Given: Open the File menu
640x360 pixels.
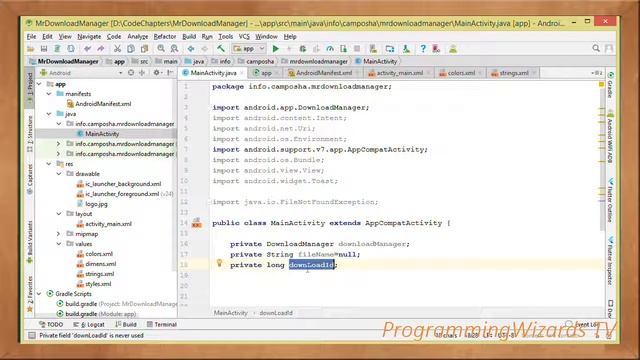Looking at the screenshot, I should coord(31,37).
